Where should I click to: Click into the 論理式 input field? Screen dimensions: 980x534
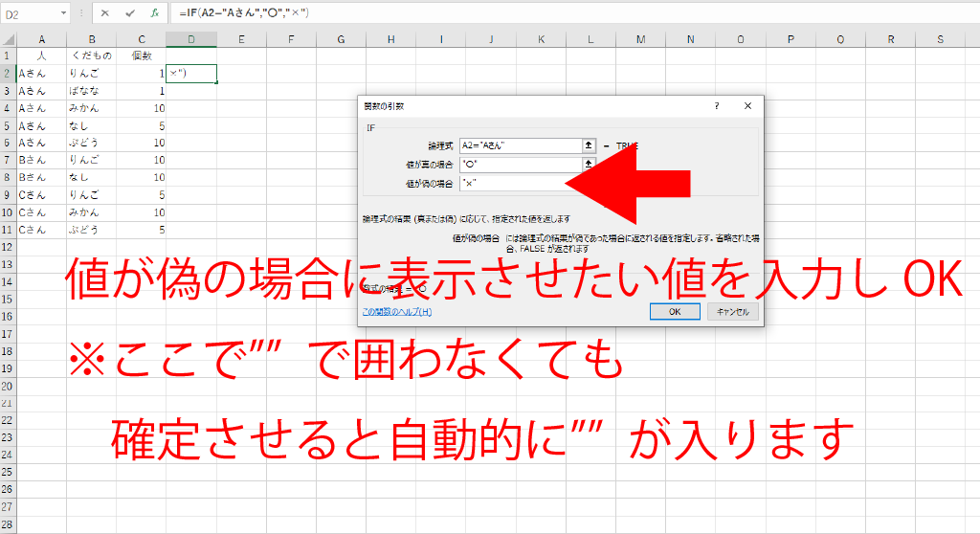[520, 145]
